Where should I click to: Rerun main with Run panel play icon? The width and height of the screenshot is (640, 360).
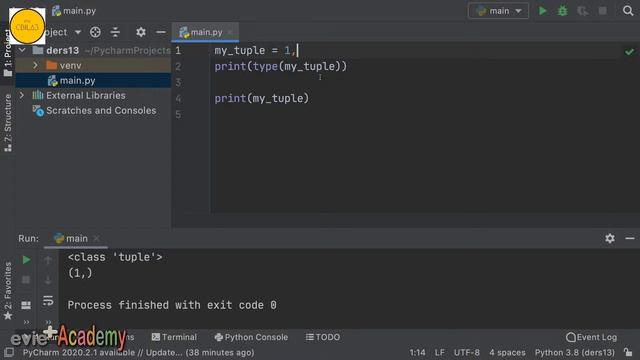(26, 260)
